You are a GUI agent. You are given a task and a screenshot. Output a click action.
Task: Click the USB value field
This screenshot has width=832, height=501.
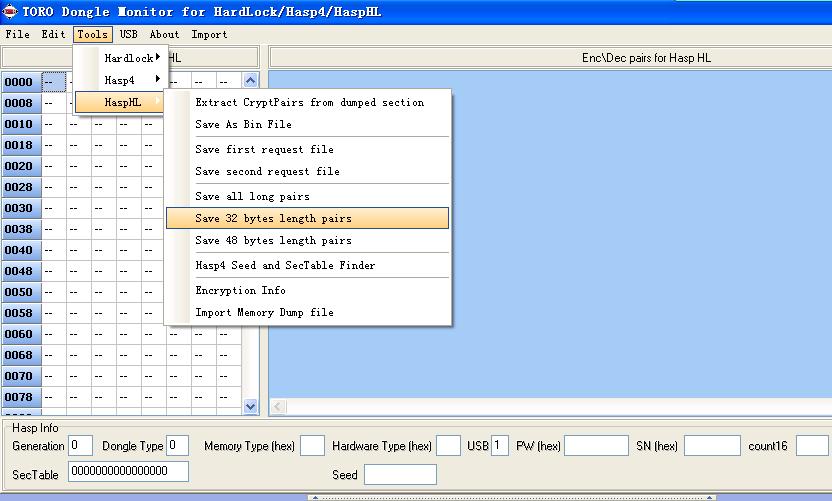500,445
